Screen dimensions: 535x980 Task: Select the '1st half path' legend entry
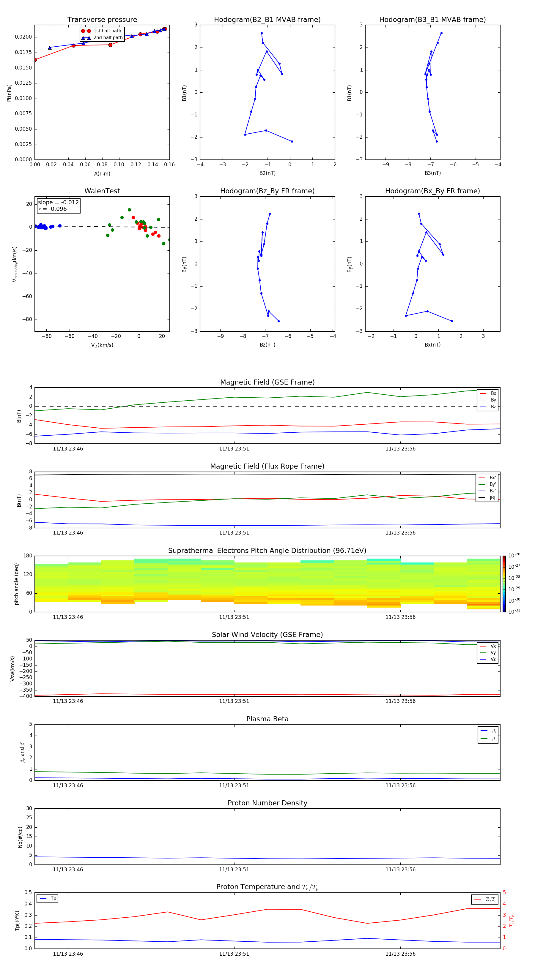click(102, 31)
